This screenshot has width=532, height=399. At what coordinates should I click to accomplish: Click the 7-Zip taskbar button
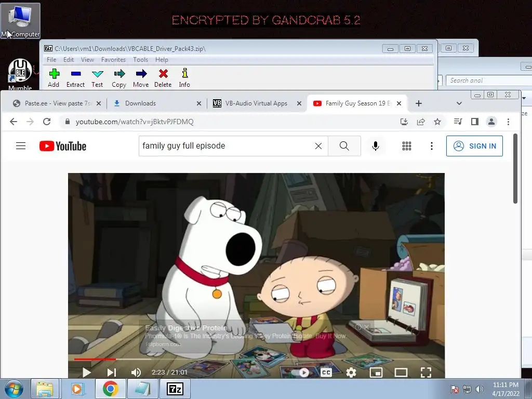pos(175,389)
